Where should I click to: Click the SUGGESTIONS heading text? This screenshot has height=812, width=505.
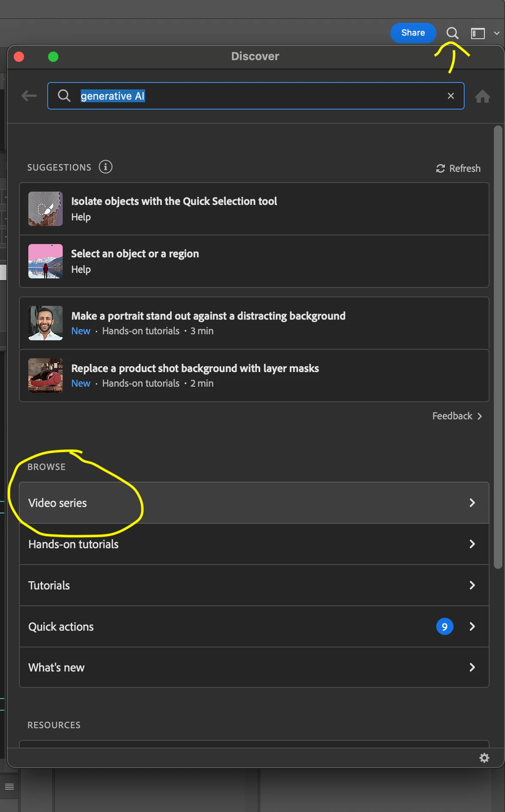pyautogui.click(x=59, y=168)
